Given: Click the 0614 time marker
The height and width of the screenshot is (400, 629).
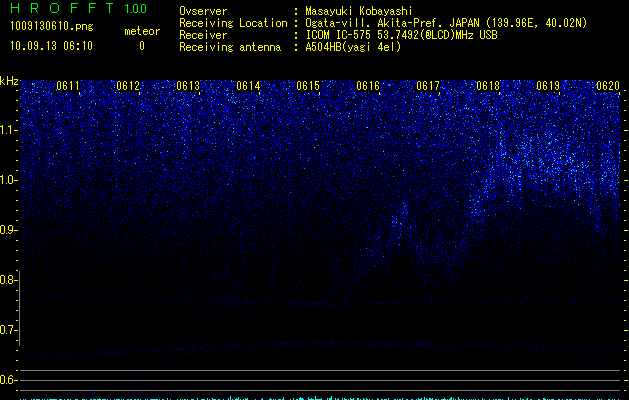Looking at the screenshot, I should tap(248, 86).
